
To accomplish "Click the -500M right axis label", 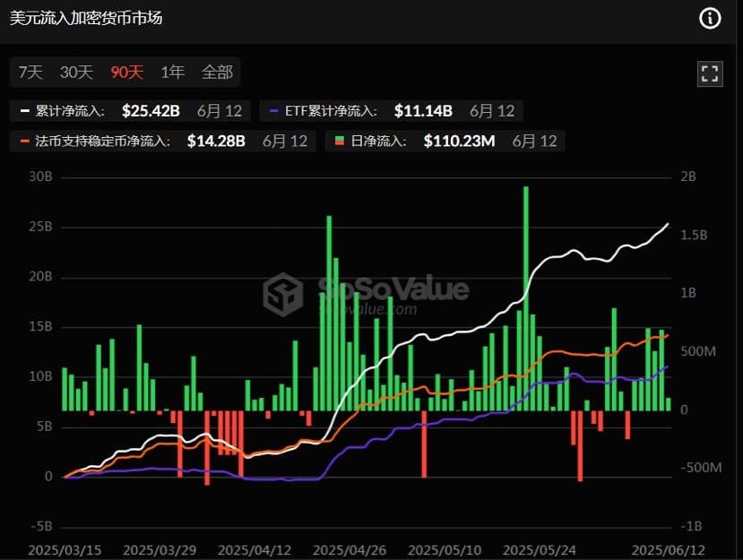I will [701, 468].
